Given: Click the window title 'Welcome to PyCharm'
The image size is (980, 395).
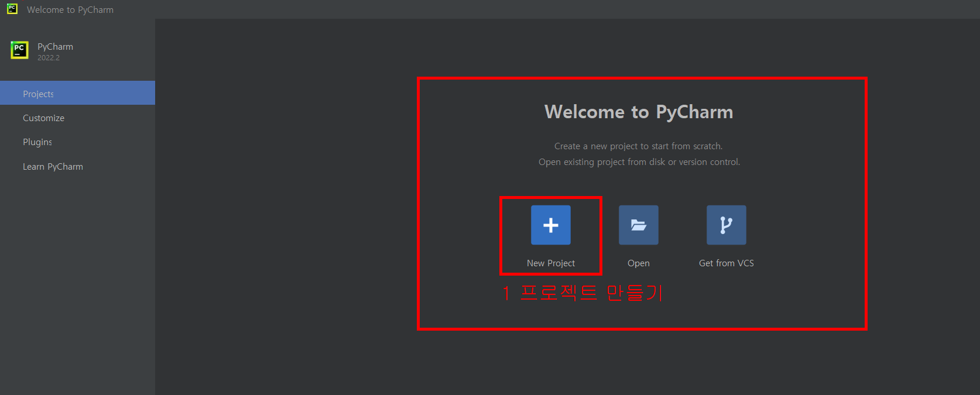Looking at the screenshot, I should (70, 9).
